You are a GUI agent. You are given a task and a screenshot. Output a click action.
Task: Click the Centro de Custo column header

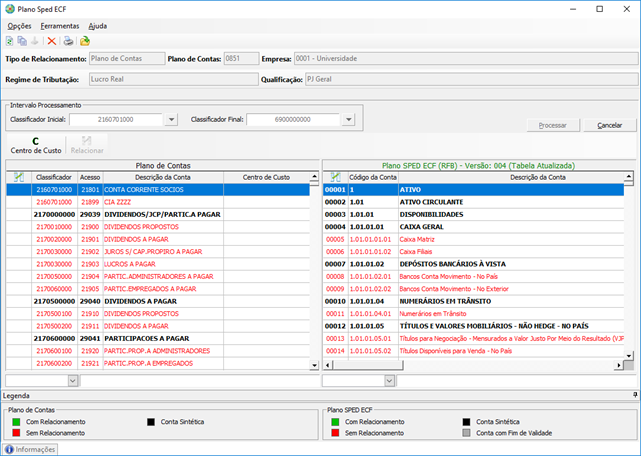[266, 177]
